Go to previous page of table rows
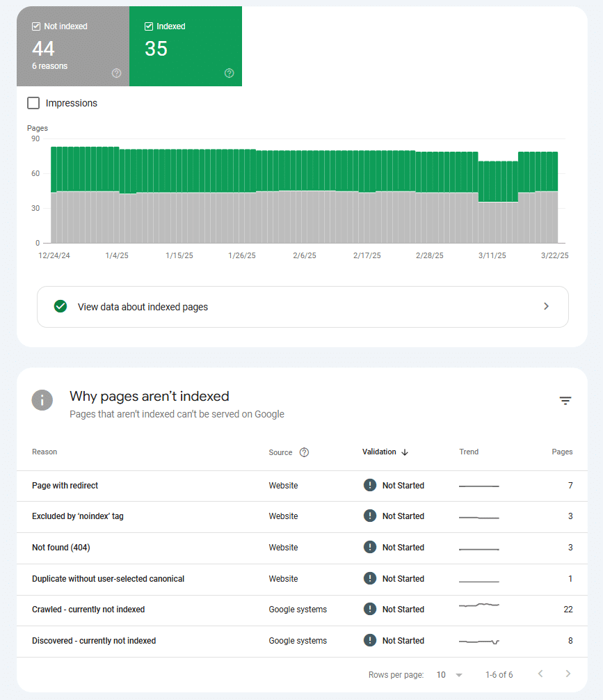The image size is (603, 700). [540, 674]
